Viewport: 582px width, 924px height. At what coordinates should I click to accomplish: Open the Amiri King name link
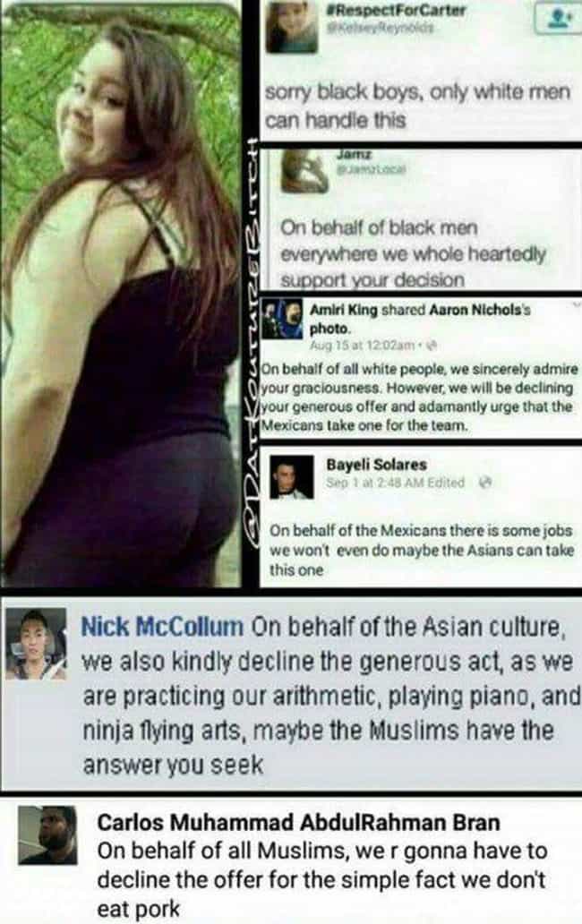(x=344, y=310)
